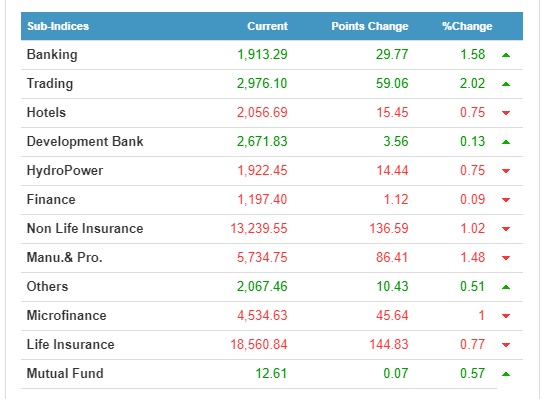Select the Banking sub-index name
548x399 pixels.
pos(52,55)
